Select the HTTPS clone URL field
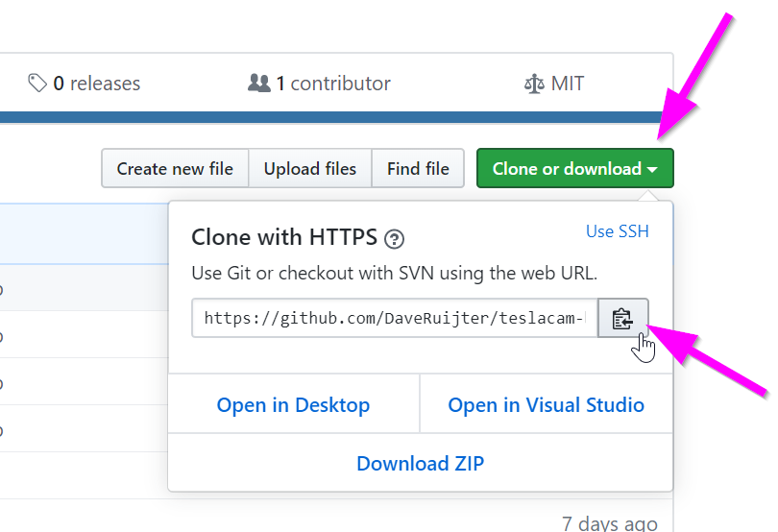The height and width of the screenshot is (532, 778). click(395, 318)
